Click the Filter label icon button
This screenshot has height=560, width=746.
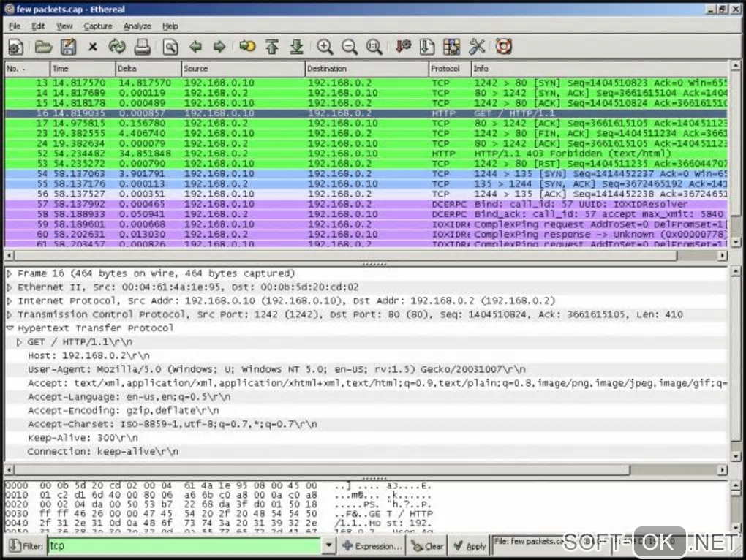pos(26,546)
